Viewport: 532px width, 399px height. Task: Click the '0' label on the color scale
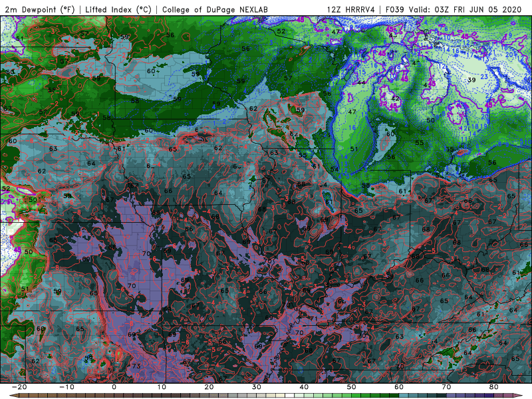114,387
